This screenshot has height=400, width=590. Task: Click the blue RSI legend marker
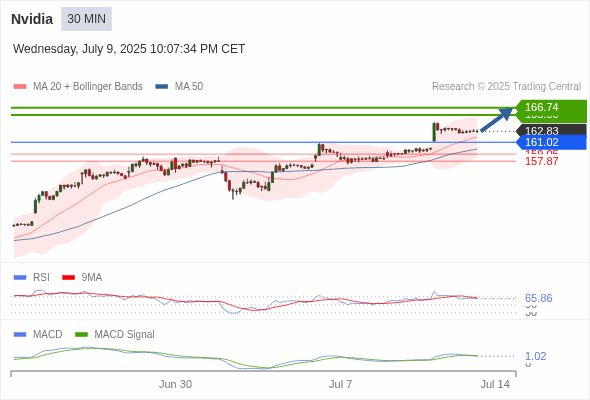click(20, 277)
